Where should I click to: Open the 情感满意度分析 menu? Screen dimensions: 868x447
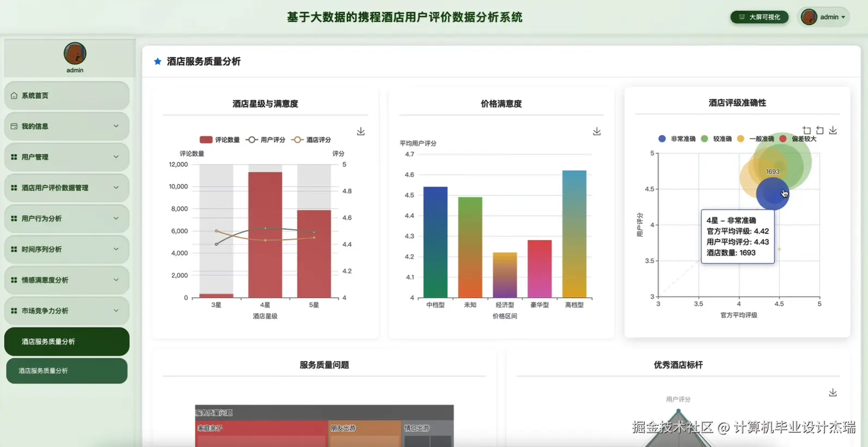(x=66, y=280)
